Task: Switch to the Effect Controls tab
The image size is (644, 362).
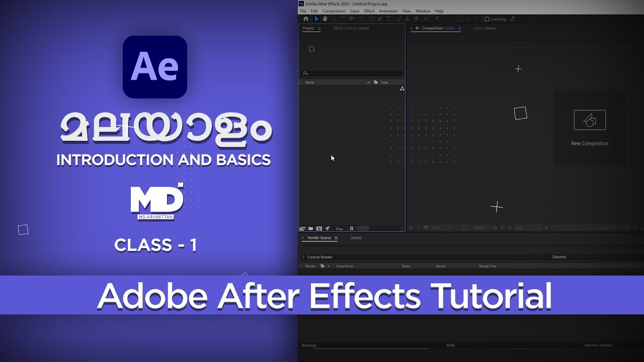Action: 351,28
